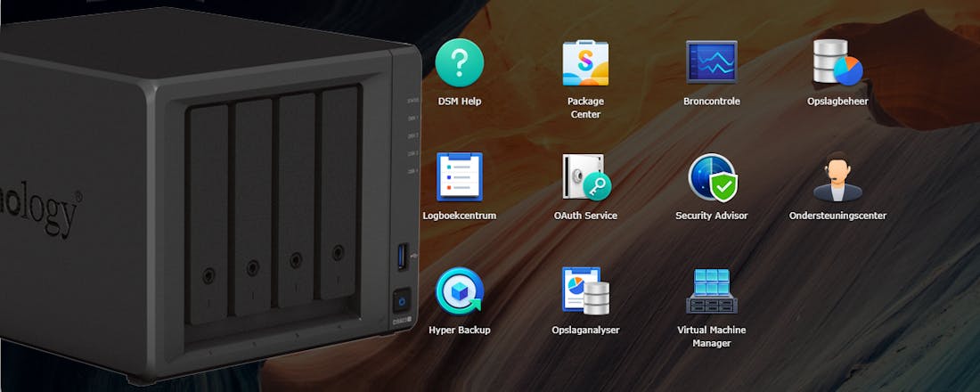Open the Opslaganalyser chart icon
The height and width of the screenshot is (392, 980).
click(585, 290)
